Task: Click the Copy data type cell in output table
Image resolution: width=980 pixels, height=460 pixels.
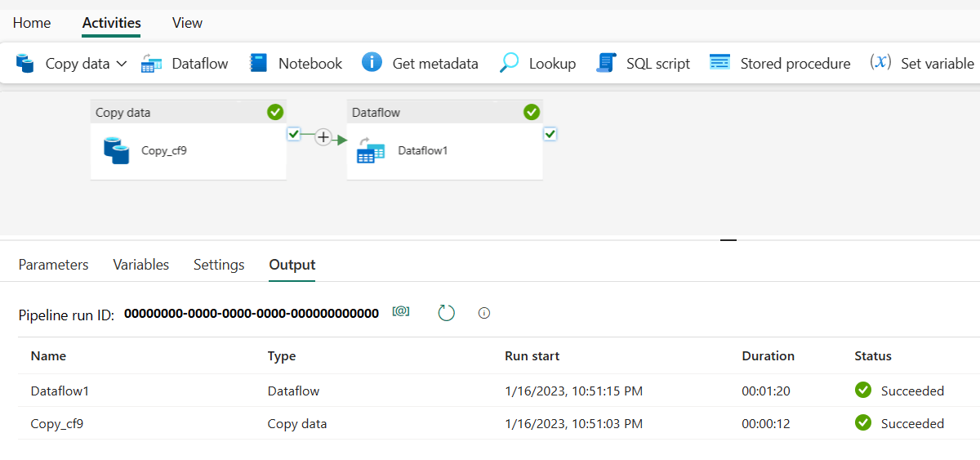Action: [297, 423]
